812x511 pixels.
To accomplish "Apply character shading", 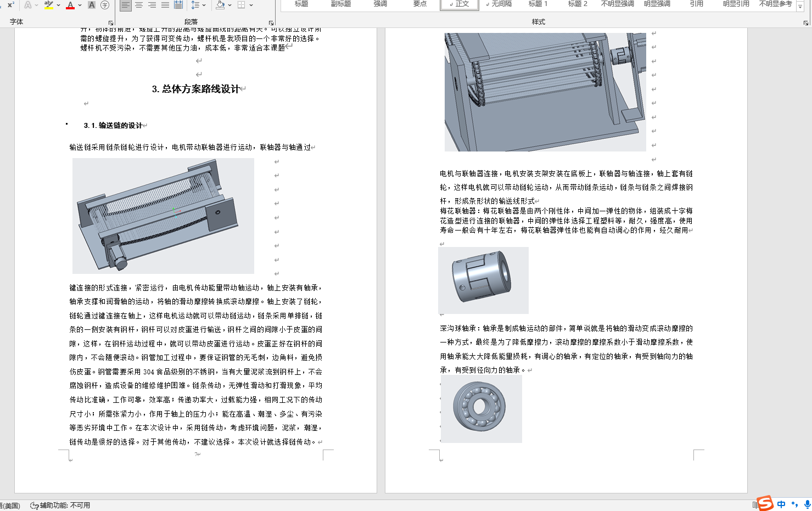I will [x=92, y=5].
